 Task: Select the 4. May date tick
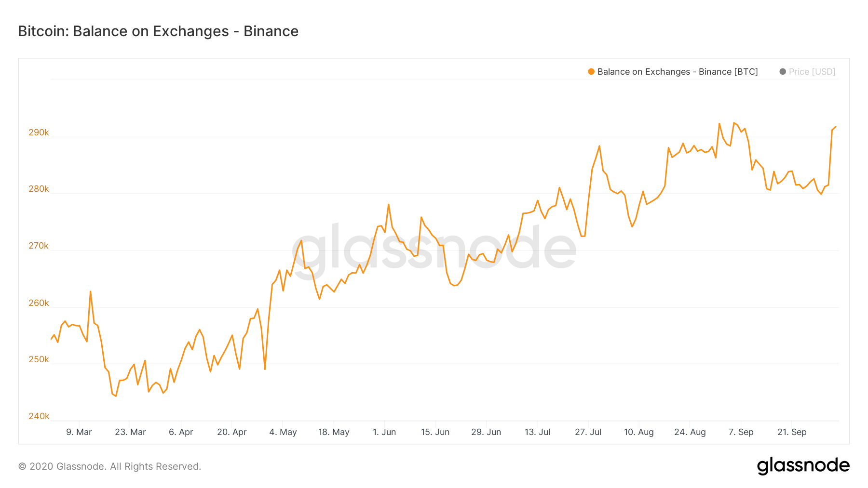point(283,432)
